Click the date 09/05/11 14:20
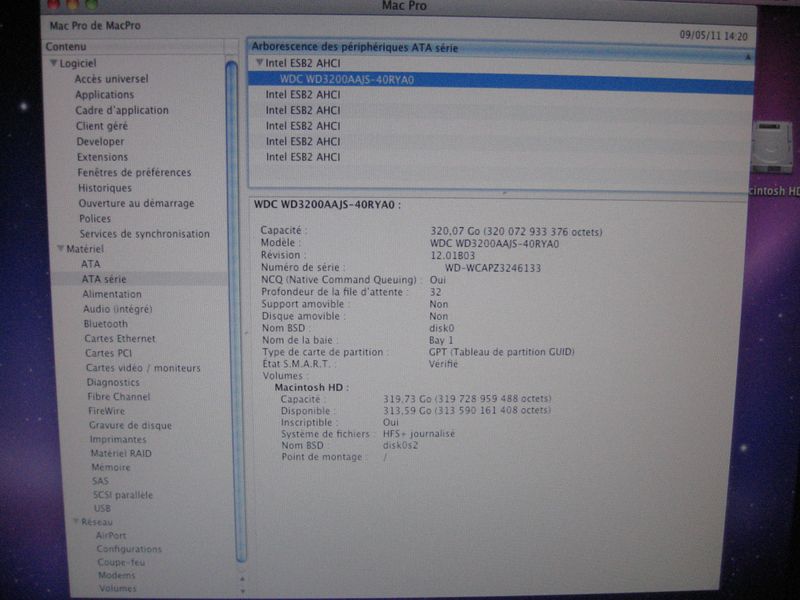 click(x=713, y=36)
